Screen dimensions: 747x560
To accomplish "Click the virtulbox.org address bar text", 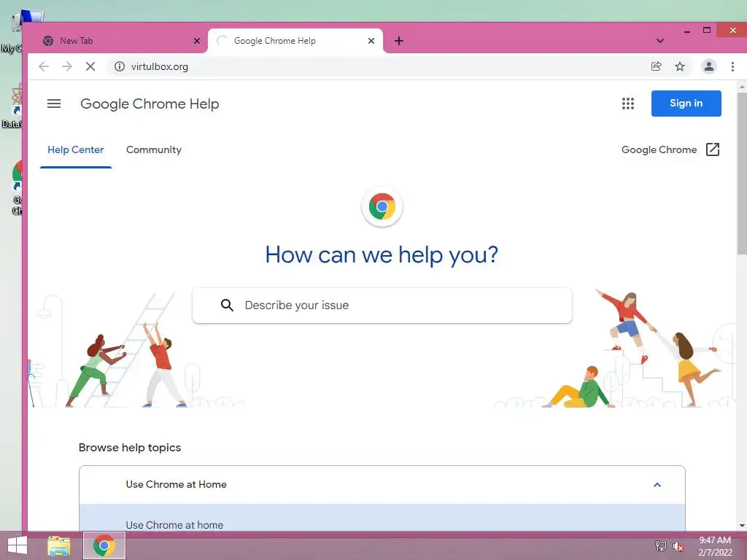I will pos(160,66).
